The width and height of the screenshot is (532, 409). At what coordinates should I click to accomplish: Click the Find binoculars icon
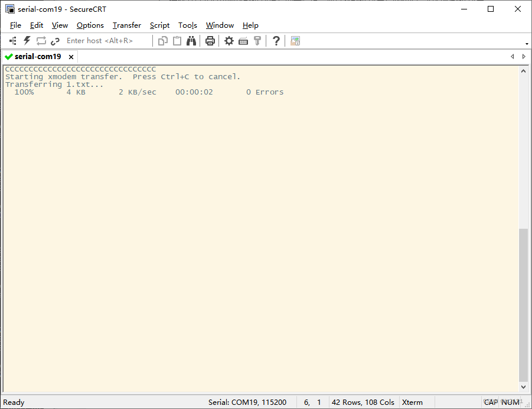click(191, 41)
